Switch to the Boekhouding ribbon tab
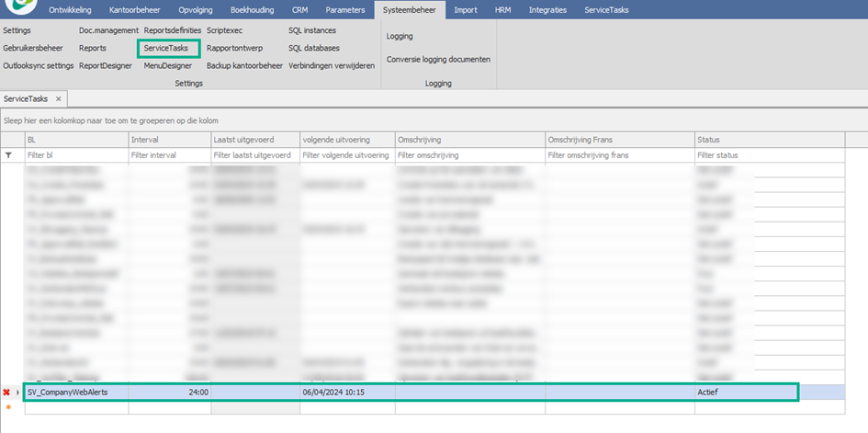 click(253, 10)
